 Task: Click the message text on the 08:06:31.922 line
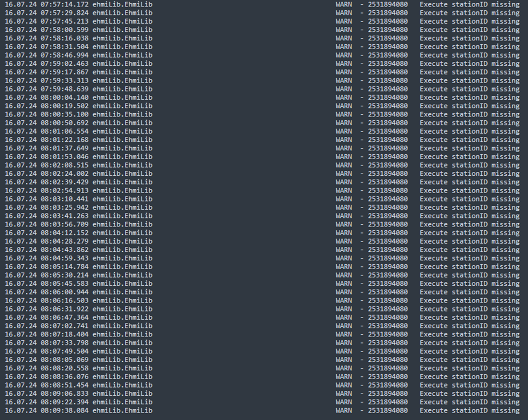pyautogui.click(x=469, y=309)
